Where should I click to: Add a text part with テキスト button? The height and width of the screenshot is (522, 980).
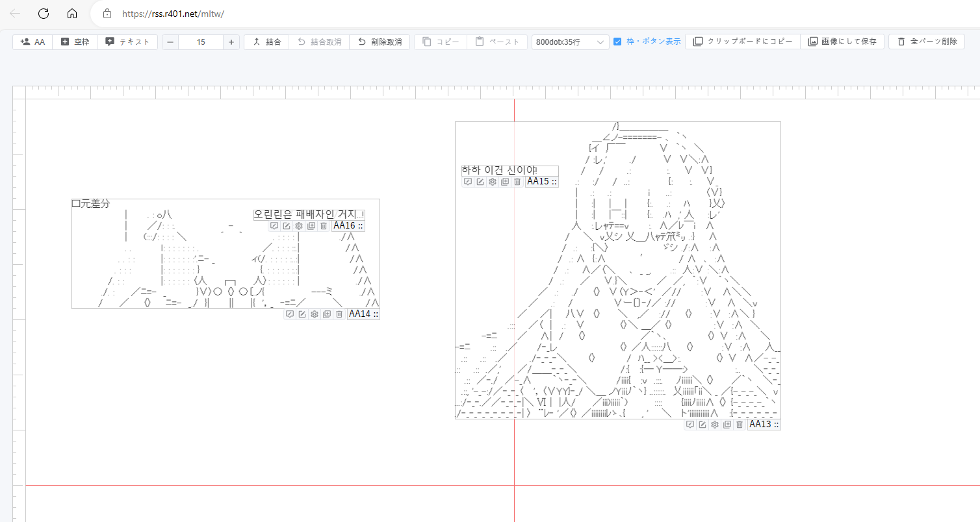(127, 42)
